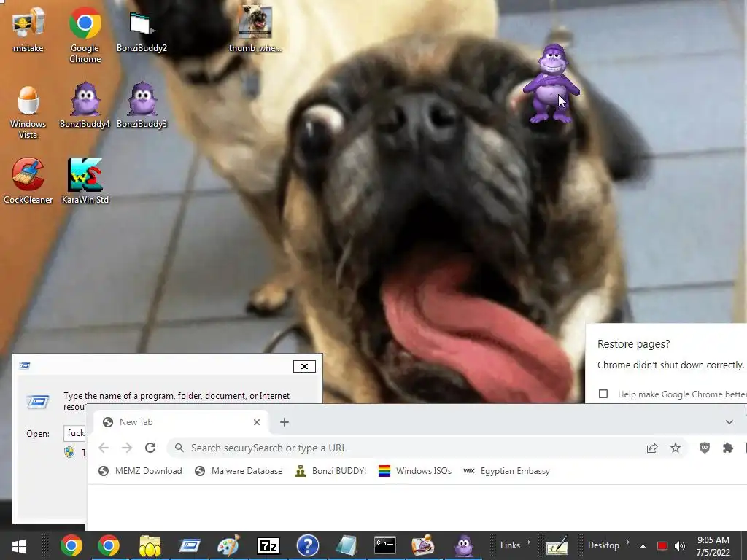Screen dimensions: 747x560
Task: Open a new Chrome tab with plus
Action: 285,422
